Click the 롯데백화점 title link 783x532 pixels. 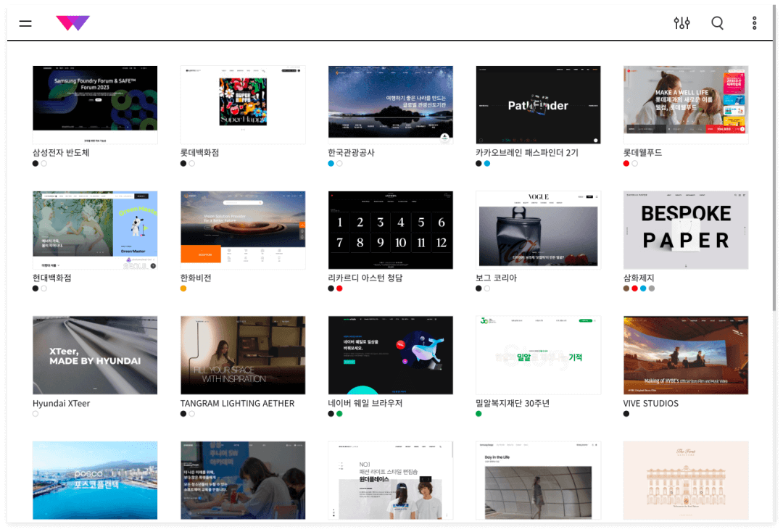pyautogui.click(x=200, y=153)
